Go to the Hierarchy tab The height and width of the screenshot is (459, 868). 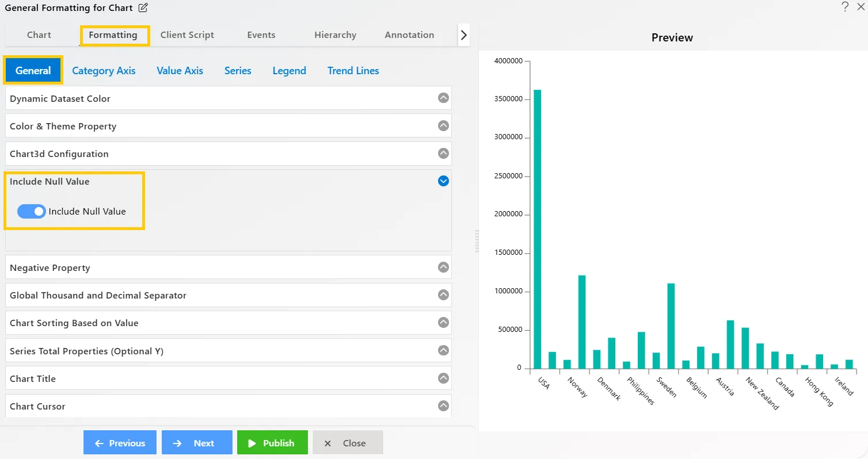(x=336, y=35)
